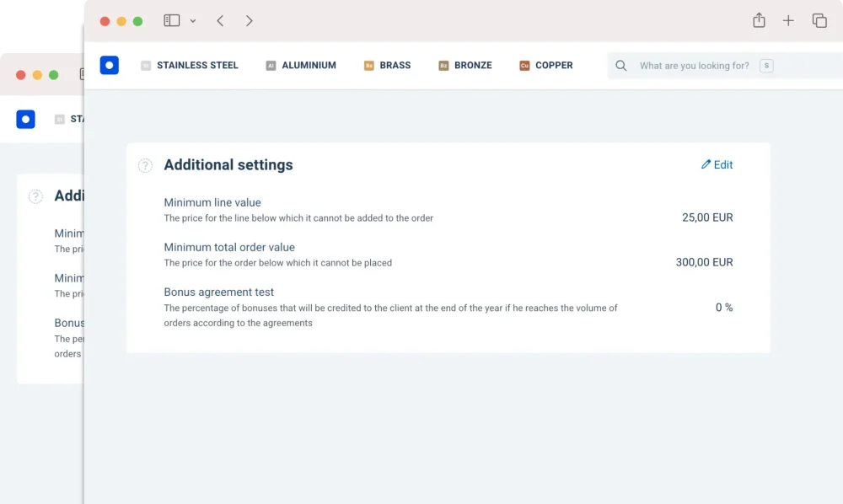Screen dimensions: 843x504
Task: Open a new tab with the plus button
Action: tap(789, 20)
